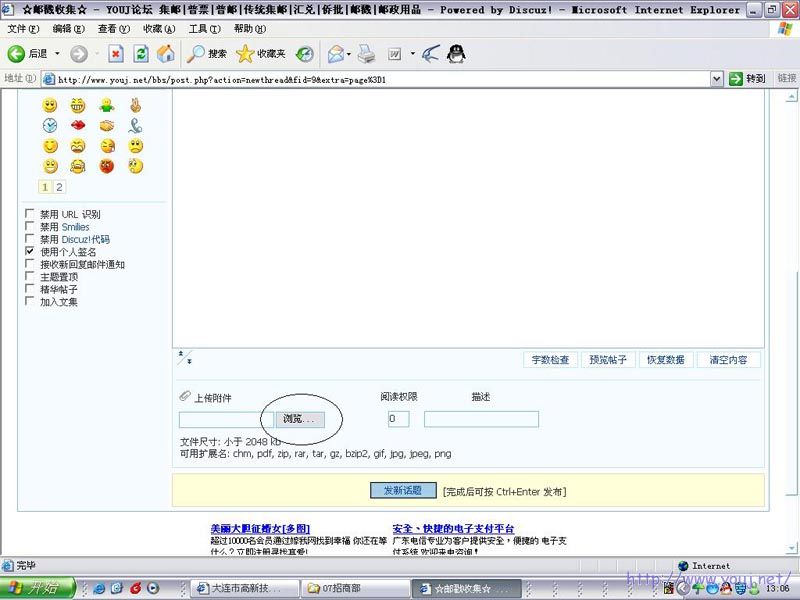
Task: Insert the handshake smiley
Action: 106,125
